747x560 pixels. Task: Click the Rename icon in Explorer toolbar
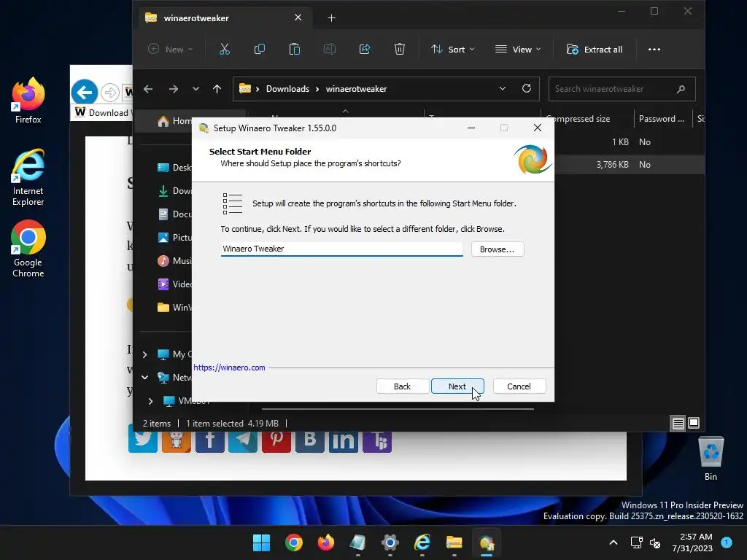click(x=330, y=49)
